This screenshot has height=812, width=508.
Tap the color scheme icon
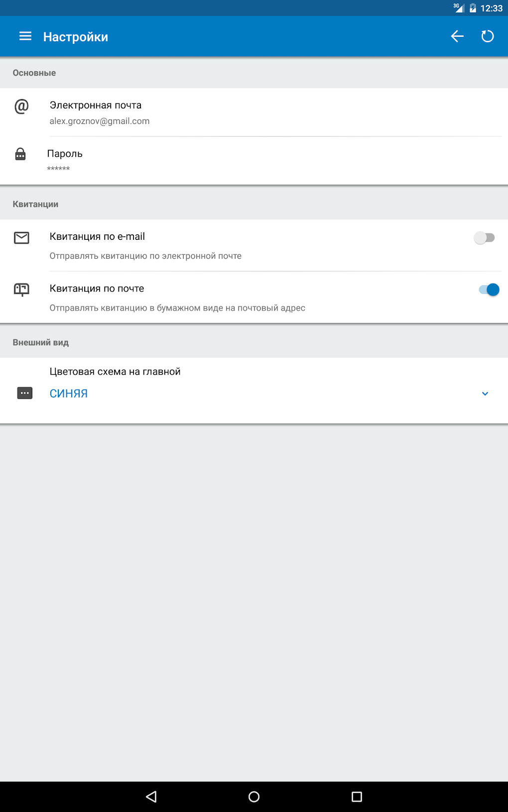pyautogui.click(x=25, y=393)
